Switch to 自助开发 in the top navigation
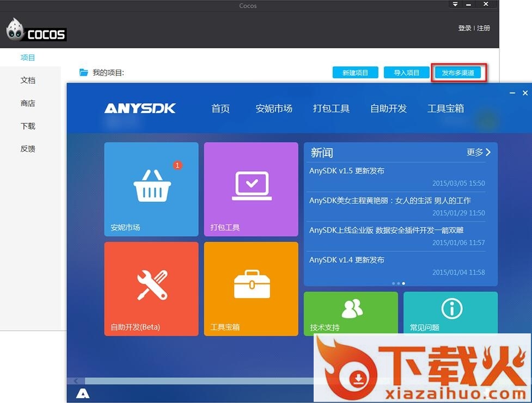Screen dimensions: 532x403 388,109
